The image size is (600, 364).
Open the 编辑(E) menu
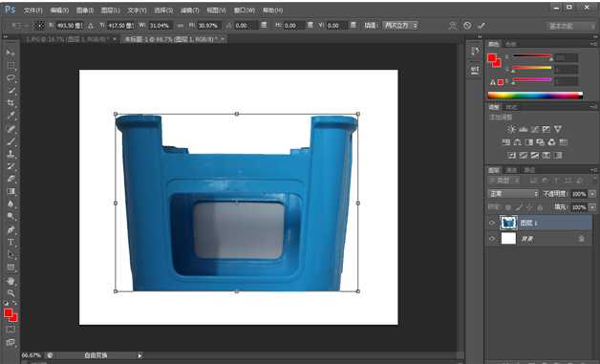(59, 10)
